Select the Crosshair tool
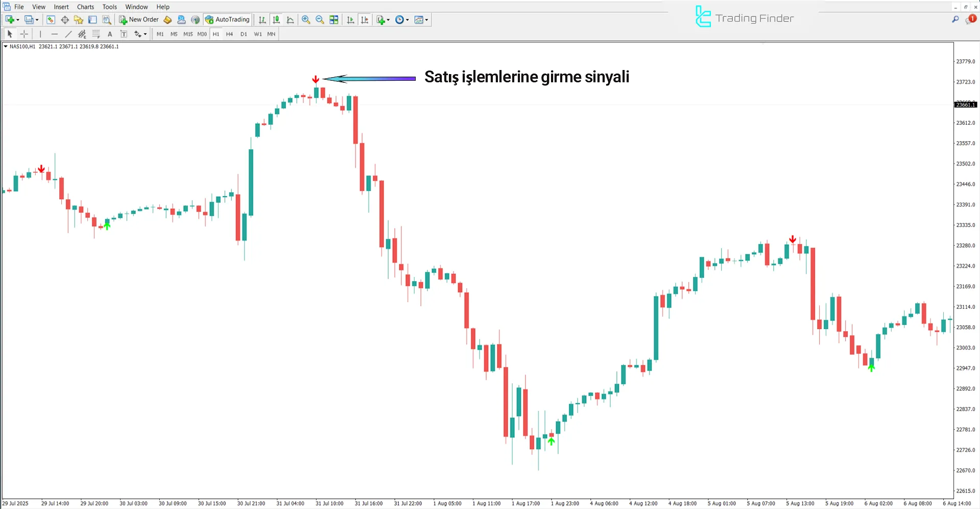Image resolution: width=980 pixels, height=509 pixels. tap(24, 34)
